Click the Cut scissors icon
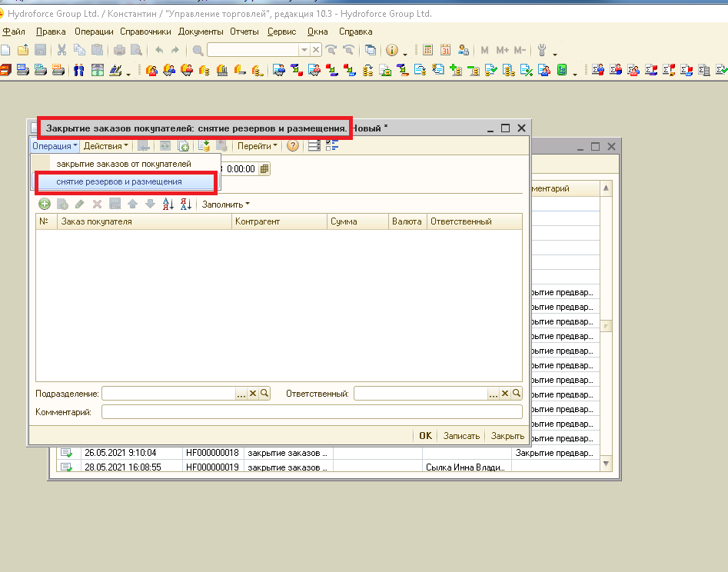The image size is (728, 572). coord(61,50)
